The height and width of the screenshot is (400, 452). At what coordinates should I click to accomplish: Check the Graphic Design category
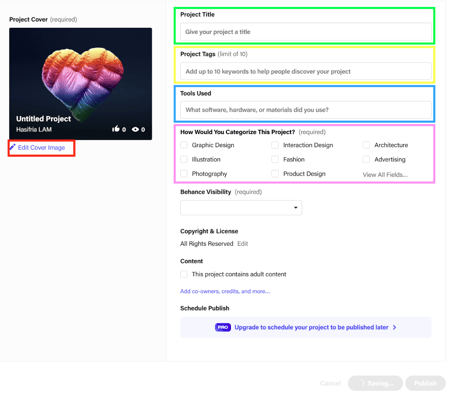(184, 145)
